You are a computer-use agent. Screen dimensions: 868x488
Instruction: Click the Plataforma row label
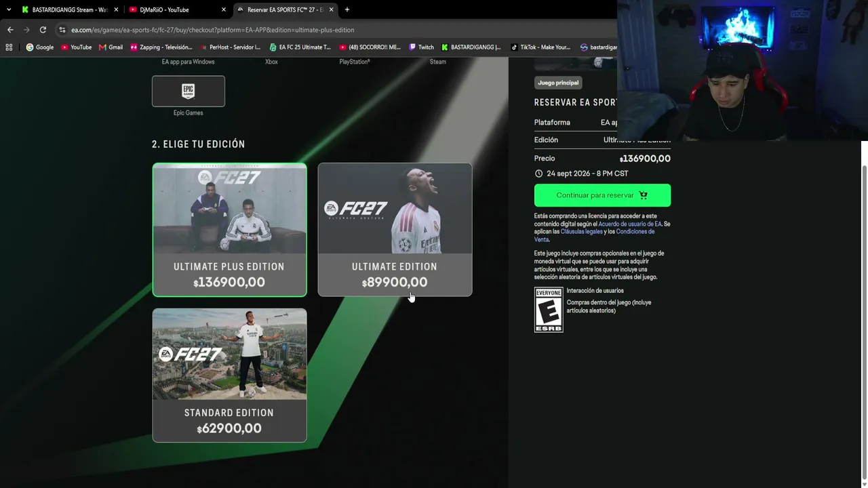[552, 123]
